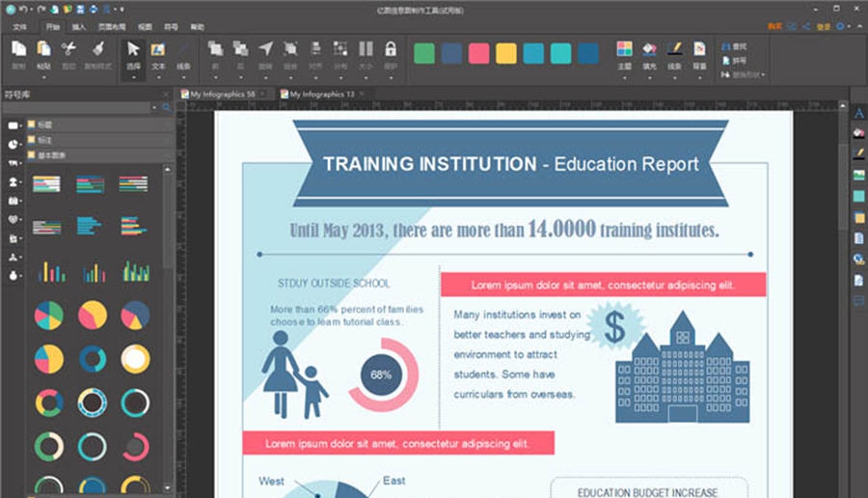
Task: Switch to the Page Layout ribbon tab
Action: coord(111,27)
